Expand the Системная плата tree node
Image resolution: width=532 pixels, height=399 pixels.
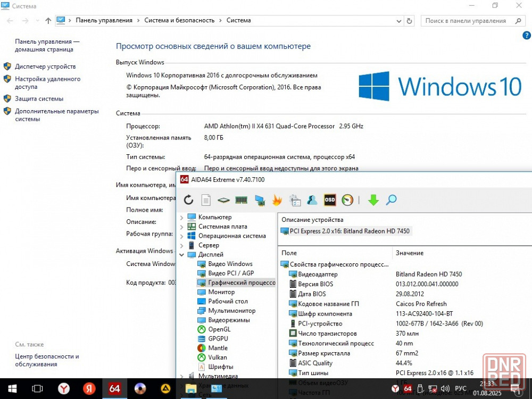182,227
